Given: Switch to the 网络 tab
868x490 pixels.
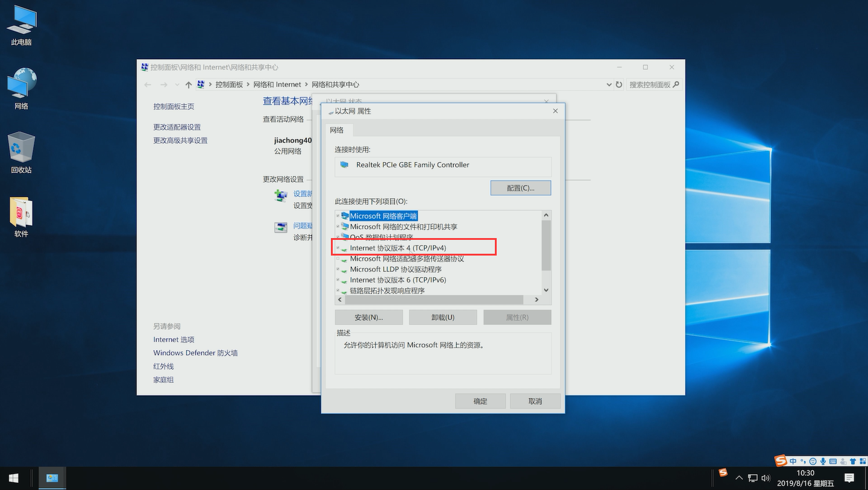Looking at the screenshot, I should click(x=337, y=130).
